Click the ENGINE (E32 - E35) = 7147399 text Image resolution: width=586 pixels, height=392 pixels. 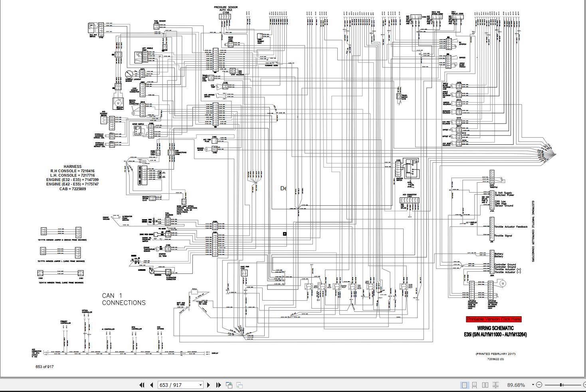coord(73,180)
